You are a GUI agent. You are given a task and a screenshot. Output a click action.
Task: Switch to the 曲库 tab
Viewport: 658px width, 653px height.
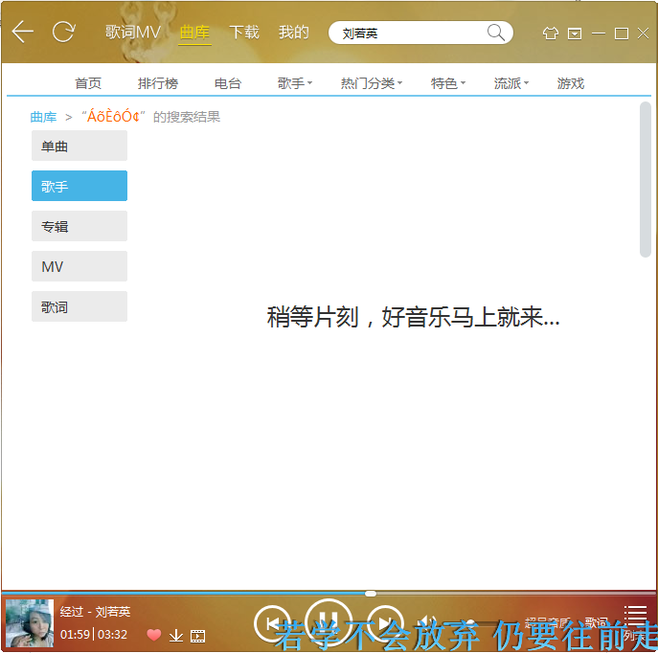tap(195, 32)
